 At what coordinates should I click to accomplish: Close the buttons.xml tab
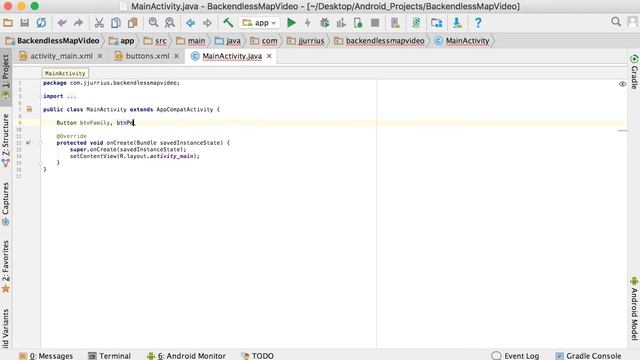tap(176, 56)
